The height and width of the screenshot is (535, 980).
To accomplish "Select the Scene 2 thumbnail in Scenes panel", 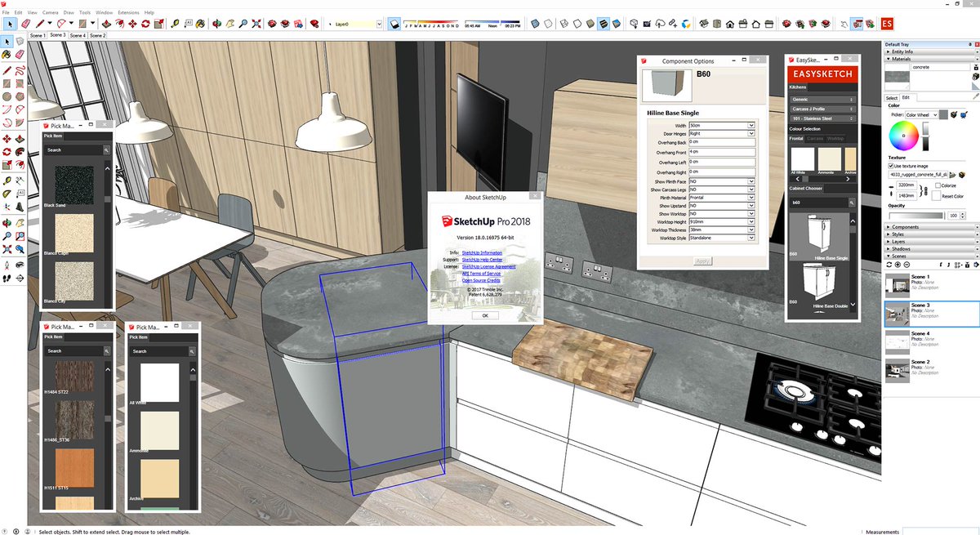I will point(897,370).
